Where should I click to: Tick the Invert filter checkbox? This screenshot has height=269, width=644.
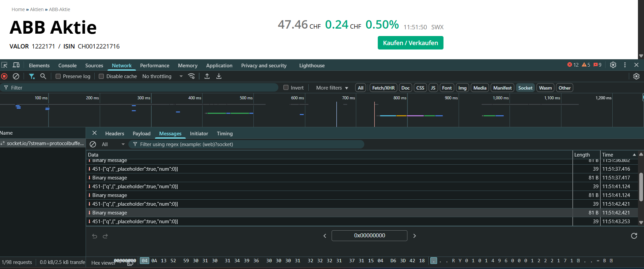point(286,88)
